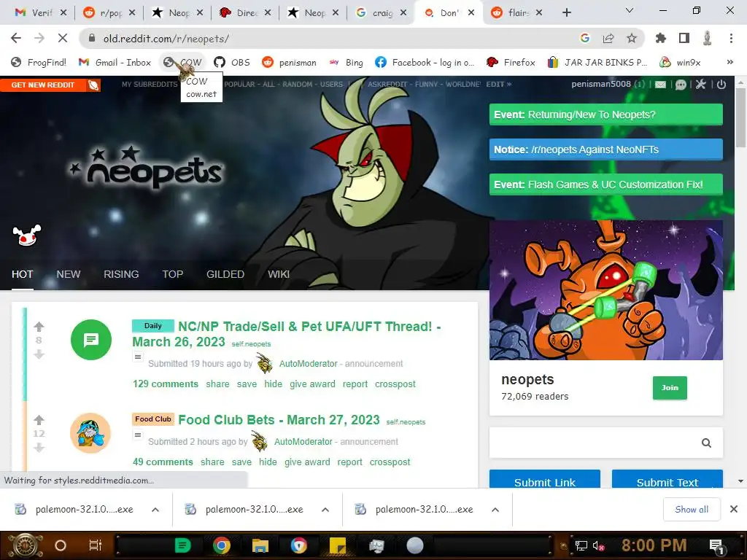This screenshot has width=747, height=560.
Task: Open options for first palemoon download
Action: click(155, 510)
